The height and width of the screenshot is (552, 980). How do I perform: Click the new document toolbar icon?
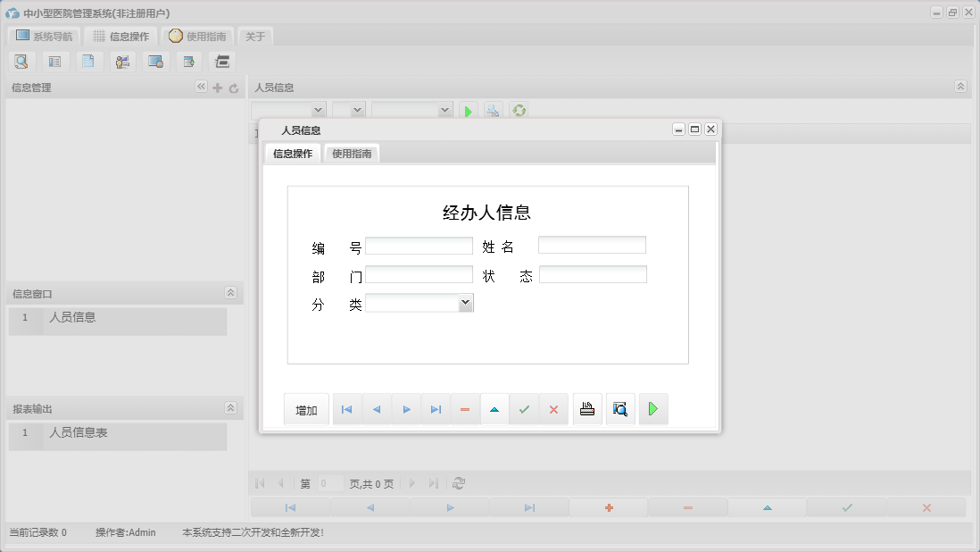tap(88, 61)
